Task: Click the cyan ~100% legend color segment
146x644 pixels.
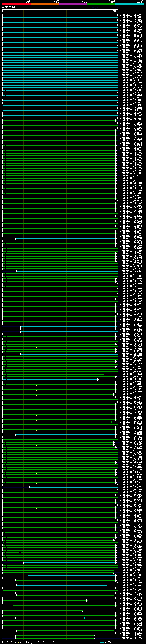Action: (x=130, y=4)
